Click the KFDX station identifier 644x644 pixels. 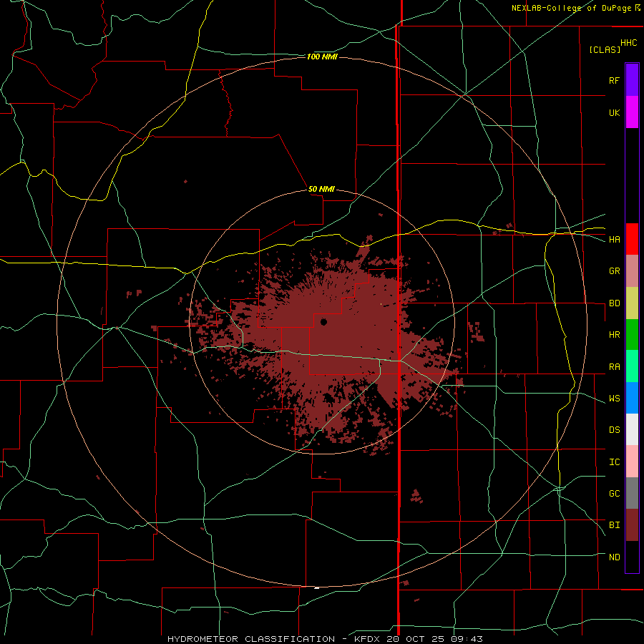tap(367, 639)
